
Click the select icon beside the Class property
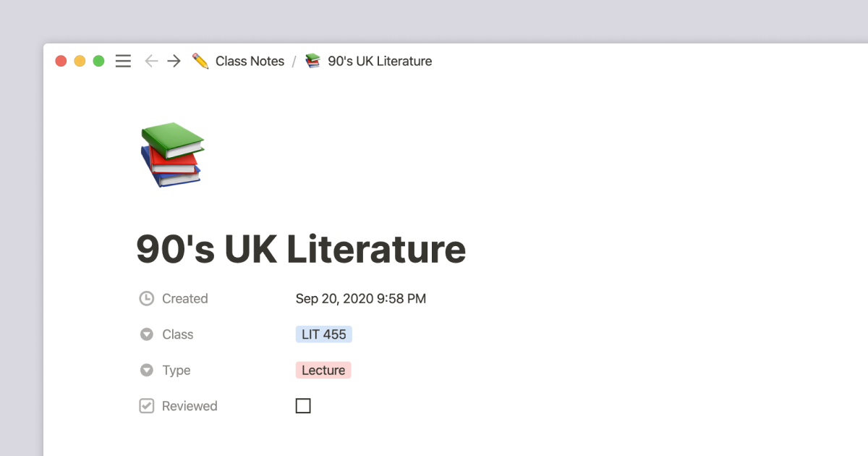point(146,334)
